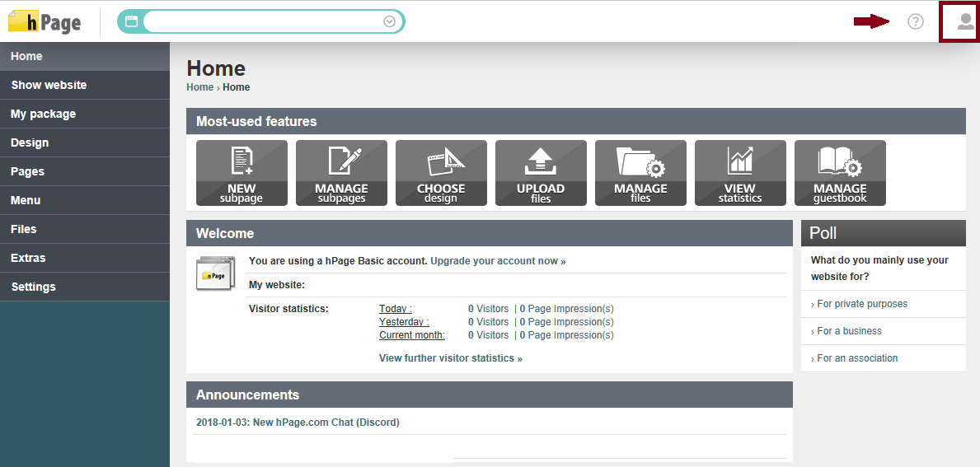Open the help question mark icon
Screen dimensions: 980x467
[x=916, y=22]
